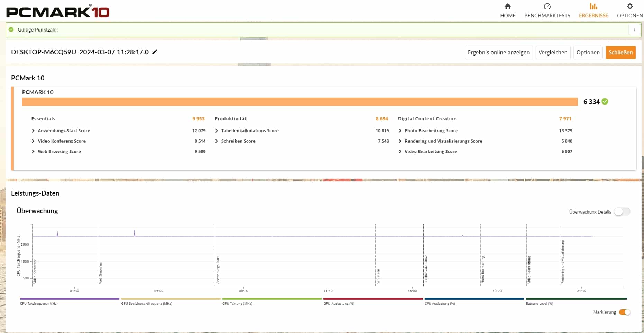Open Benchmarktests gauge icon
This screenshot has height=333, width=644.
(x=547, y=6)
